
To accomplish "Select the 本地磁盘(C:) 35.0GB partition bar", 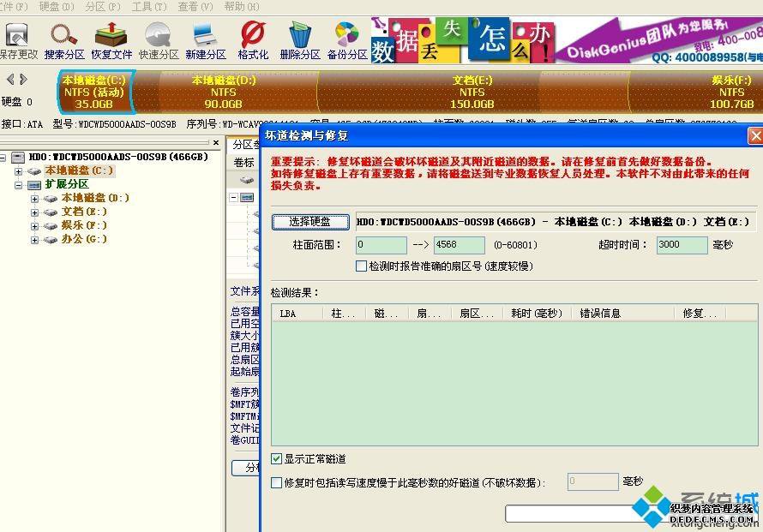I will click(94, 92).
